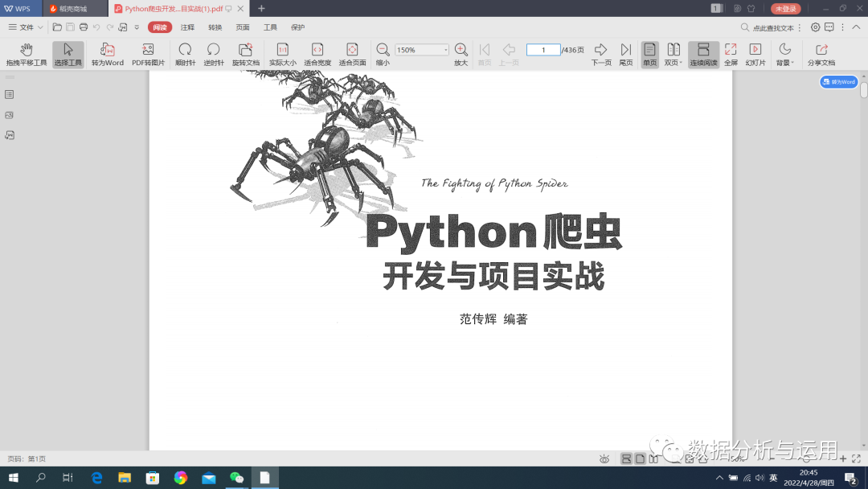Close the Python爬虫 PDF tab
Screen dimensions: 868x489
tap(240, 8)
